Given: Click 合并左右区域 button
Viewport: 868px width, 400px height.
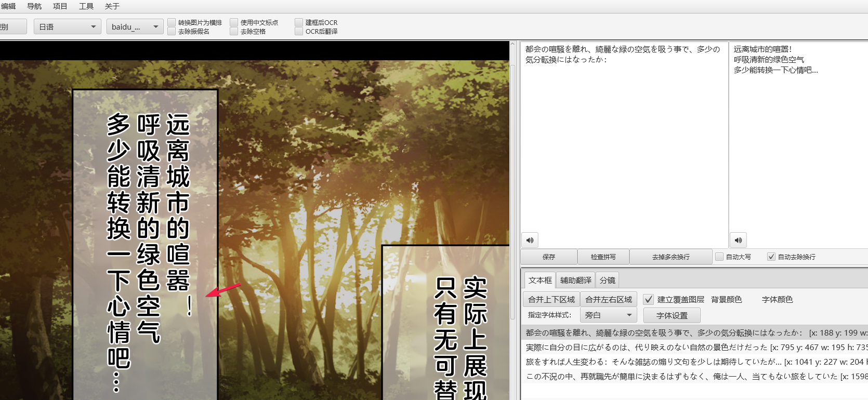Looking at the screenshot, I should click(609, 299).
